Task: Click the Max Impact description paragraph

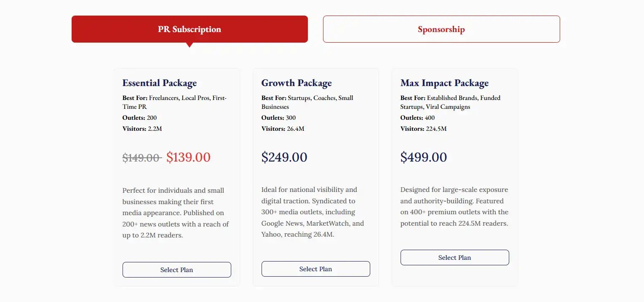Action: click(x=454, y=207)
